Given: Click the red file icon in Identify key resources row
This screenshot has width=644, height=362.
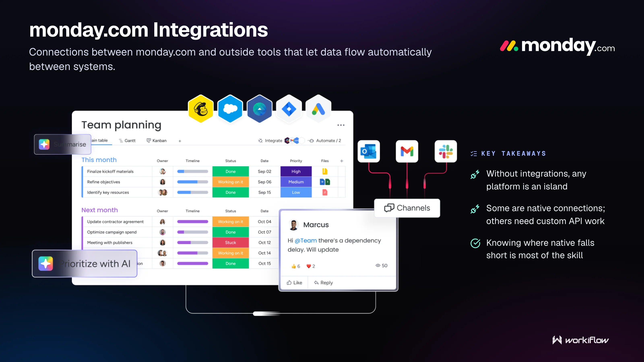Looking at the screenshot, I should 325,192.
